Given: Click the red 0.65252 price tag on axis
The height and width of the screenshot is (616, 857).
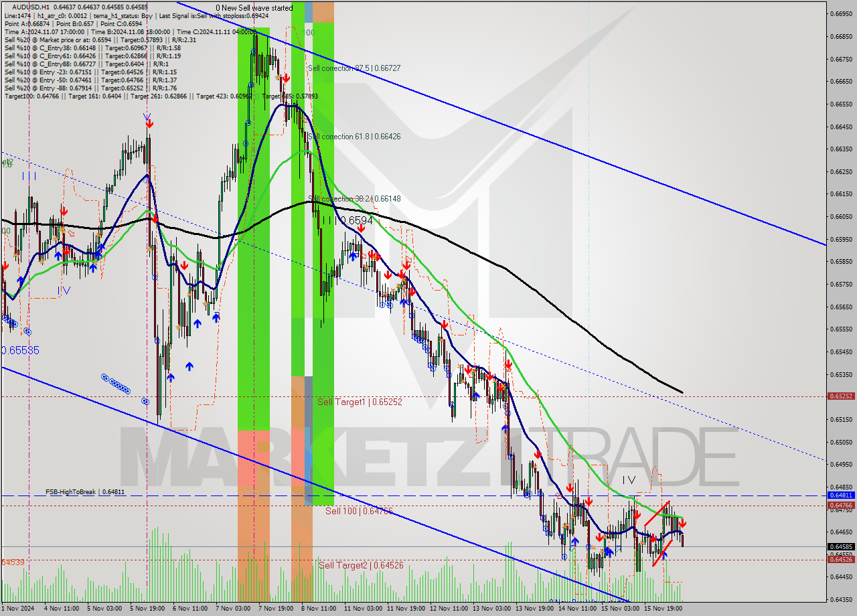Looking at the screenshot, I should coord(842,396).
